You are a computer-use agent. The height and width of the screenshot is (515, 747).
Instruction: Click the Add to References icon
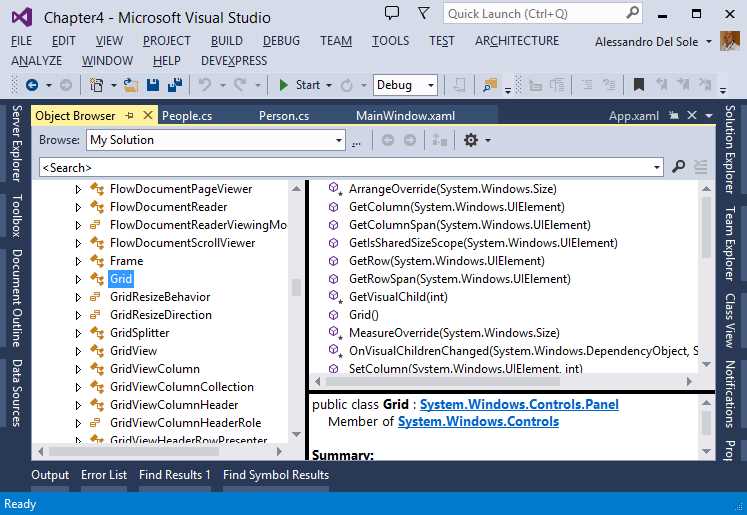tap(439, 140)
